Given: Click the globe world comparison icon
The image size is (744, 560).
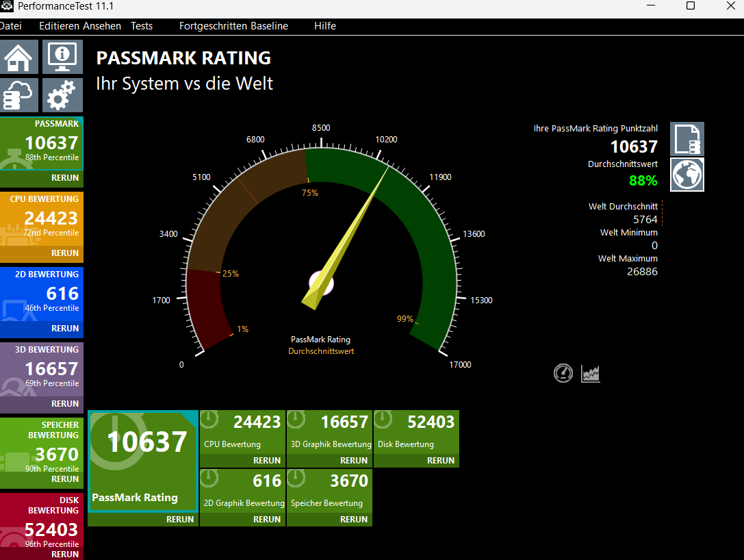Looking at the screenshot, I should pyautogui.click(x=687, y=175).
